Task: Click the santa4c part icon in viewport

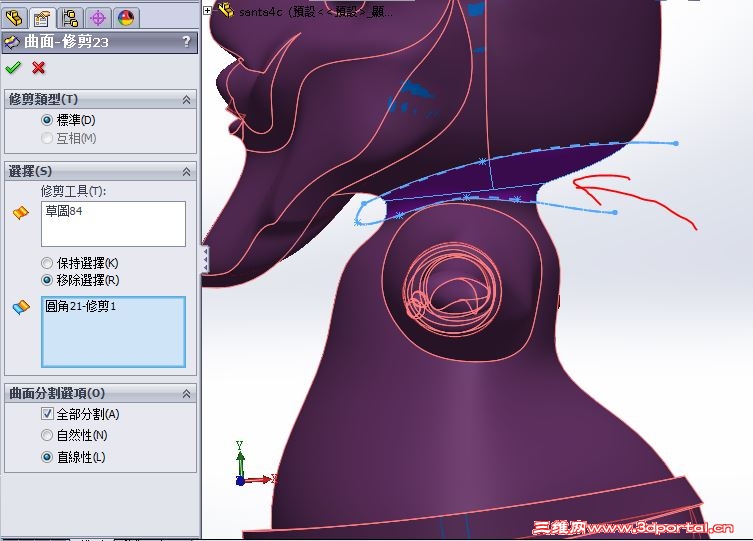Action: pyautogui.click(x=226, y=9)
